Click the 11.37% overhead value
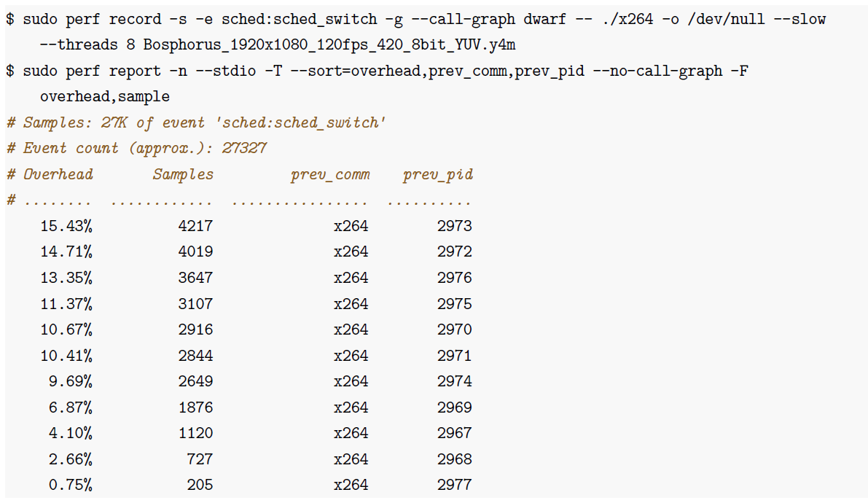Viewport: 868px width, 503px height. (66, 304)
